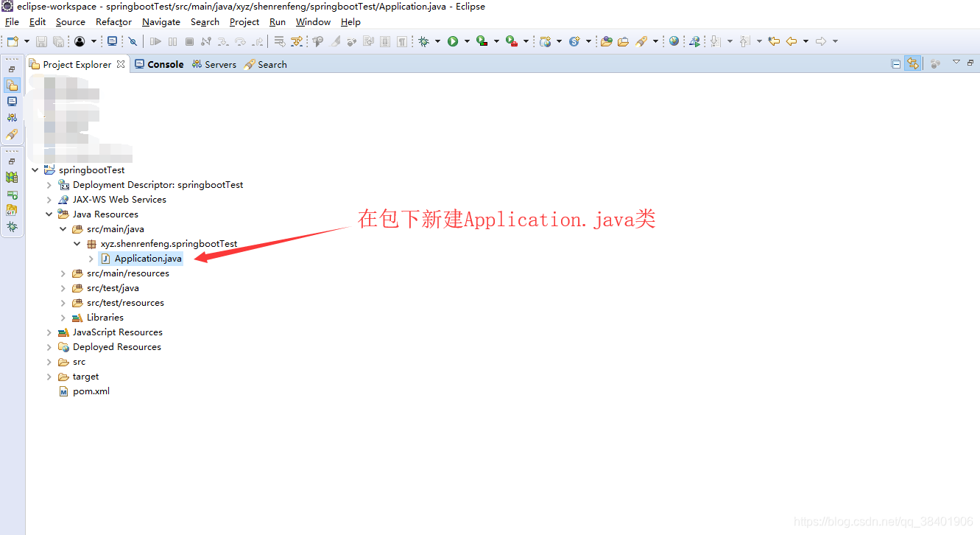
Task: Toggle Show Whitespace Characters icon
Action: (402, 41)
